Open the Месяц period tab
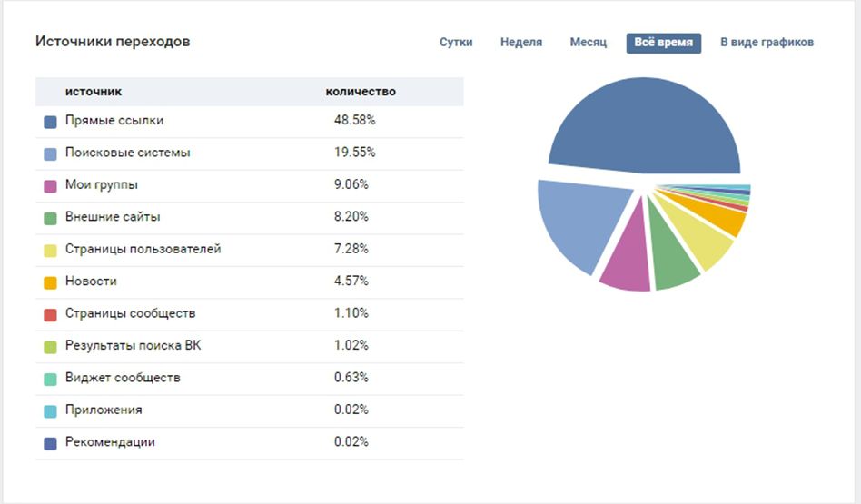 tap(589, 43)
